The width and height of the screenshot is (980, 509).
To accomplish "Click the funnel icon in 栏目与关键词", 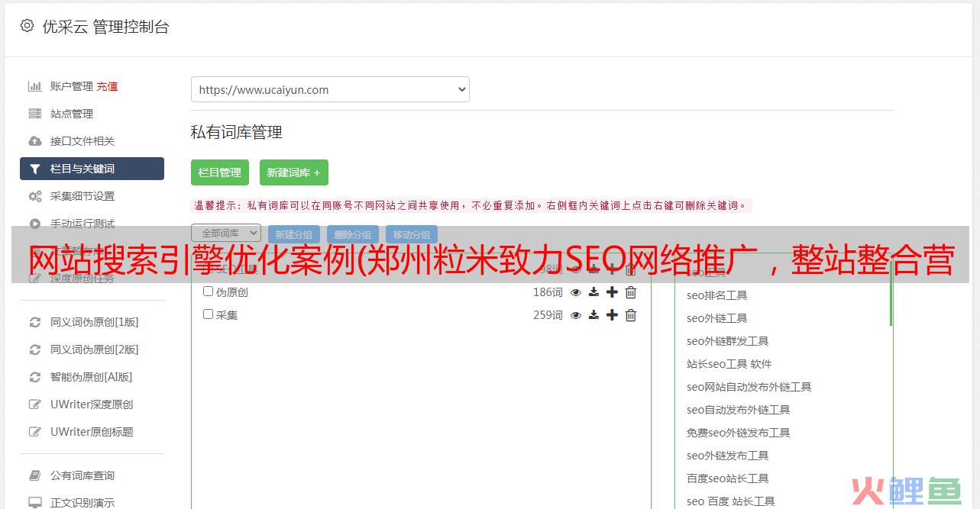I will coord(35,169).
